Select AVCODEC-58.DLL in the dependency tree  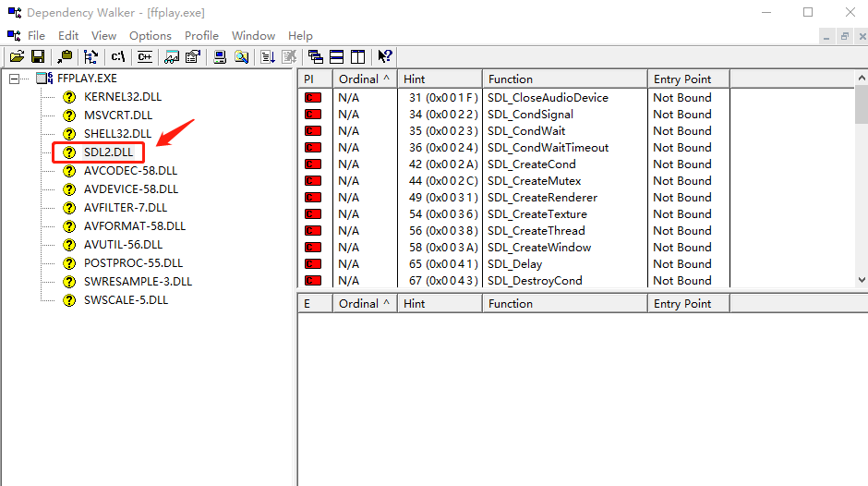(x=130, y=171)
